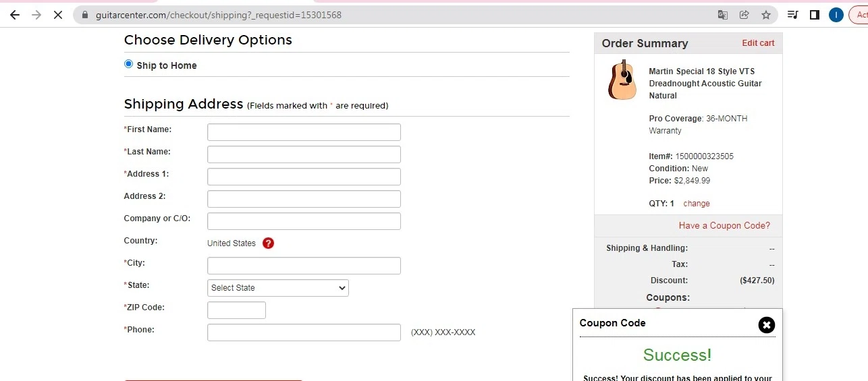Close the Coupon Code popup
The height and width of the screenshot is (381, 868).
coord(767,325)
